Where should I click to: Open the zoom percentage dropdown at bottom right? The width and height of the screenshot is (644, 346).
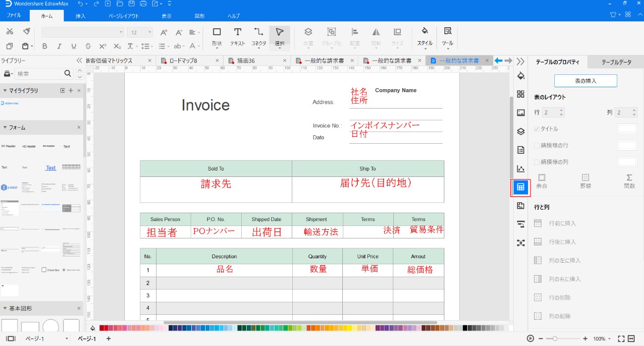600,338
